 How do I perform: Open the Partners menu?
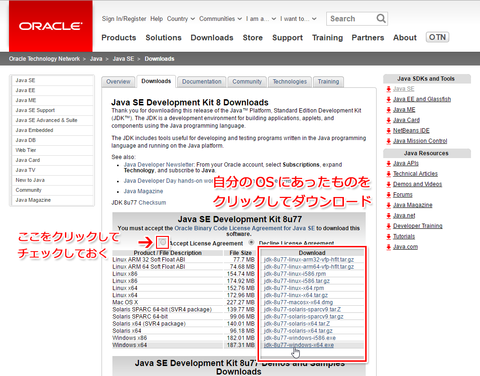click(x=368, y=38)
